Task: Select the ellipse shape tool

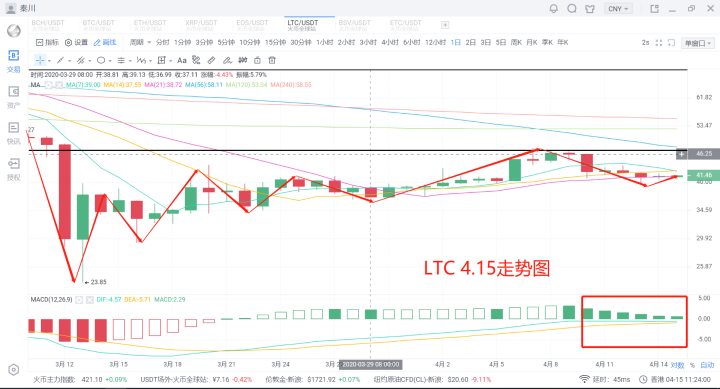Action: (101, 60)
